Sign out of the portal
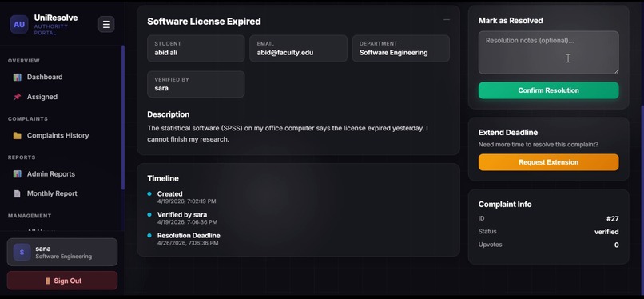 (62, 281)
